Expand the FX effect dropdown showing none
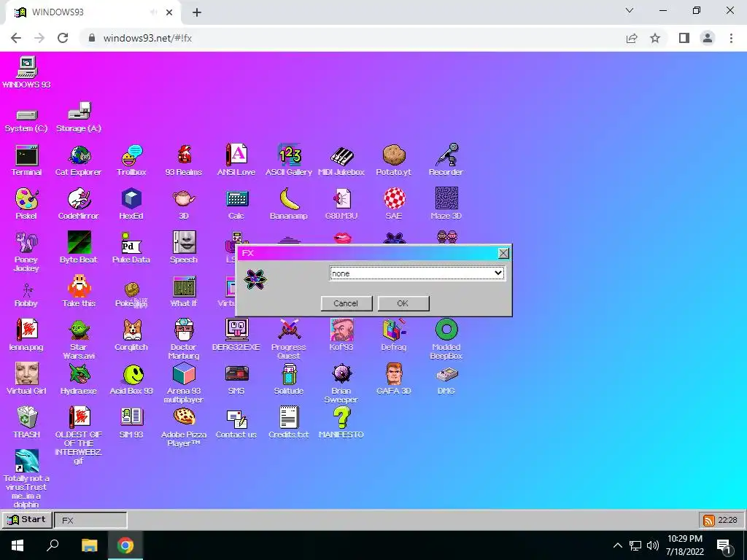The height and width of the screenshot is (560, 747). [x=417, y=273]
